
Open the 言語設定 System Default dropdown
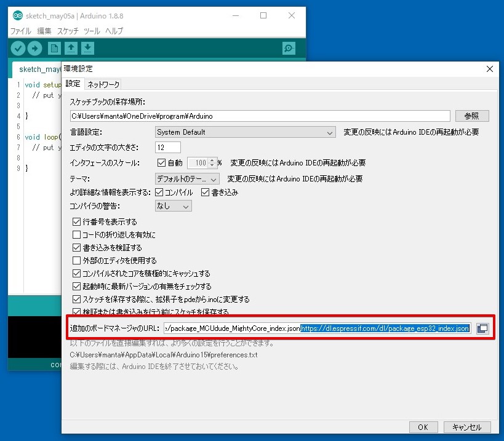[246, 132]
